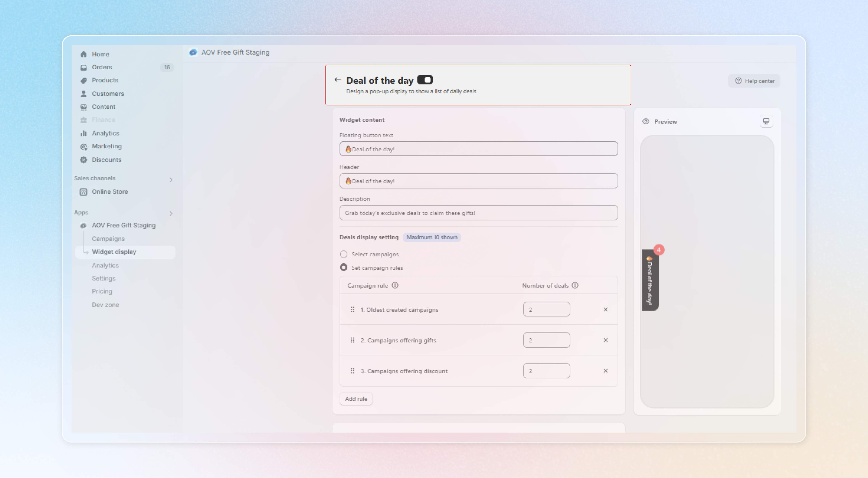This screenshot has height=478, width=868.
Task: Click drag handle of Campaigns offering gifts rule
Action: pyautogui.click(x=352, y=340)
